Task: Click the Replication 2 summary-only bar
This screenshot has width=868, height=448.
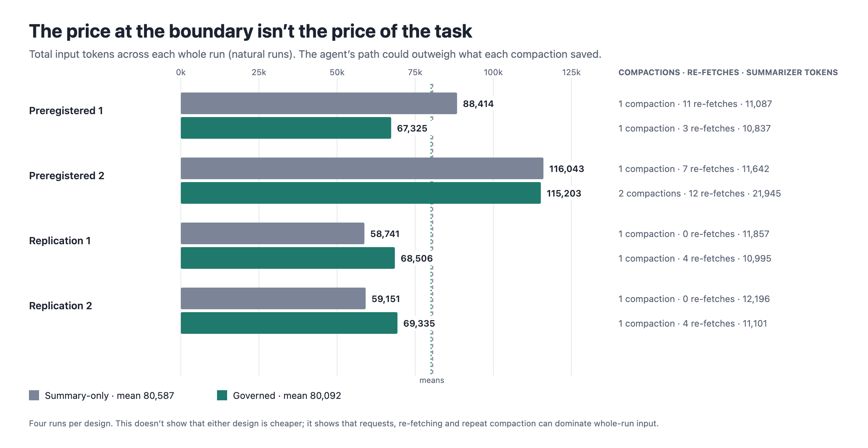Action: [x=273, y=298]
